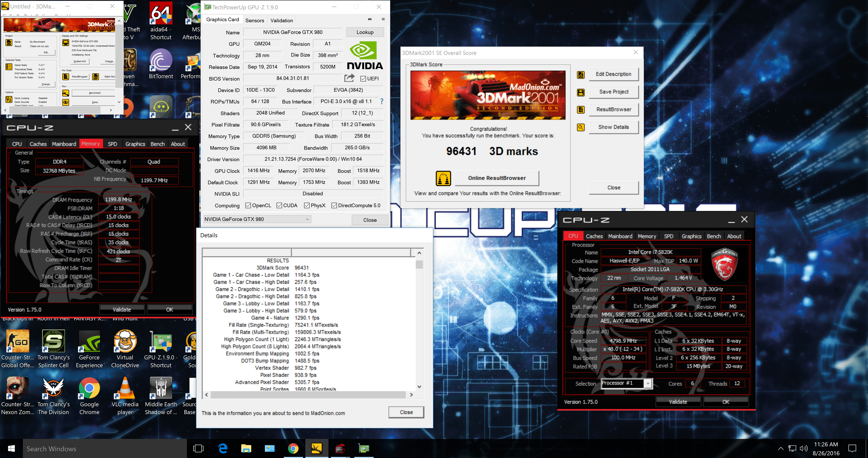868x458 pixels.
Task: Switch to the Sensors tab in GPU-Z
Action: pos(254,20)
